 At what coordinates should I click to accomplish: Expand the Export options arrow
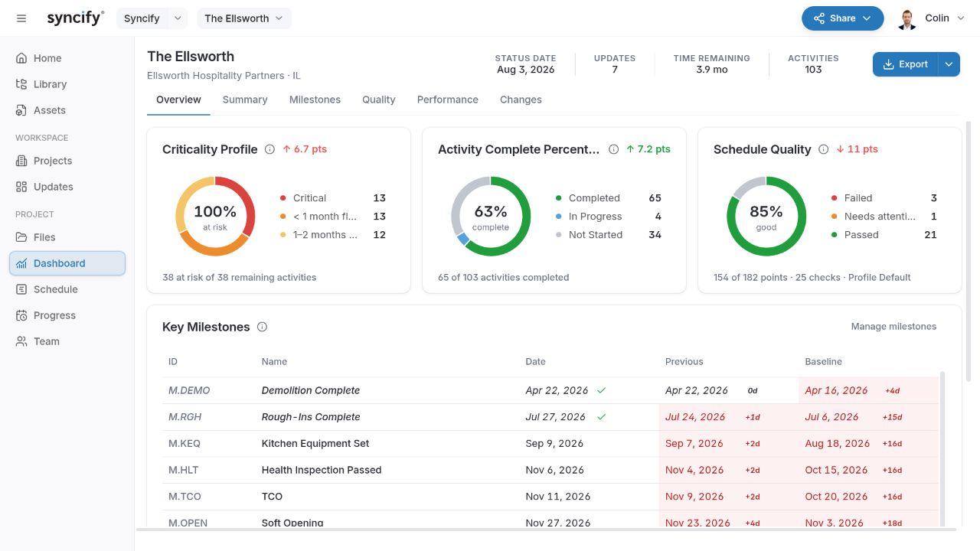coord(949,64)
